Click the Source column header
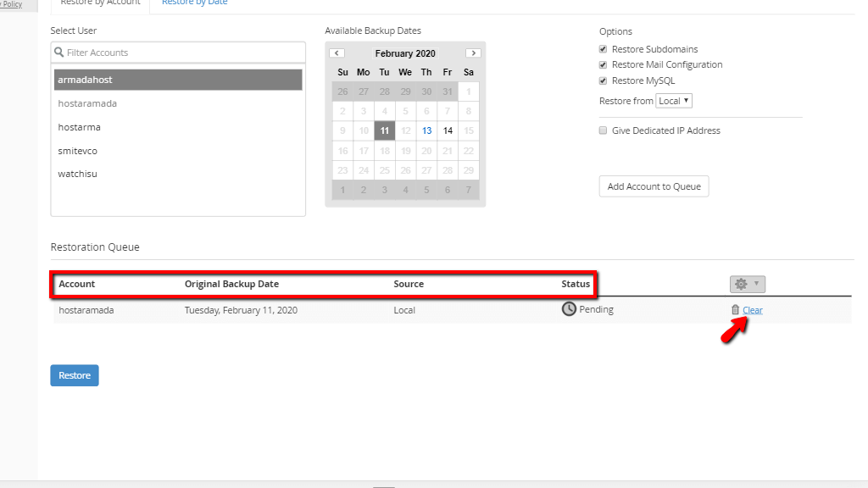Viewport: 868px width, 488px height. pyautogui.click(x=409, y=284)
